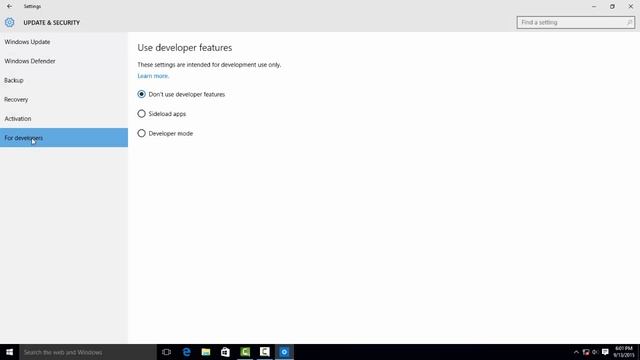The width and height of the screenshot is (640, 360).
Task: Select the Sideload apps radio button
Action: (x=141, y=114)
